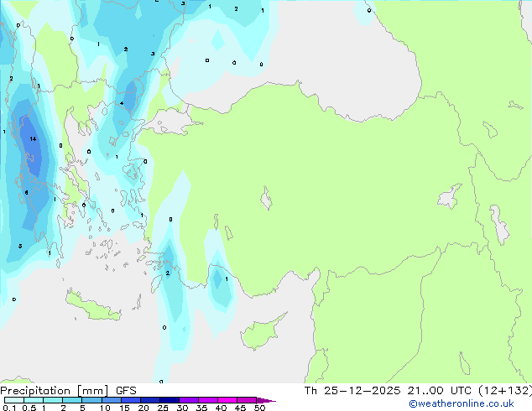This screenshot has height=411, width=532.
Task: Click the '14' precipitation value on the map
Action: coord(33,138)
